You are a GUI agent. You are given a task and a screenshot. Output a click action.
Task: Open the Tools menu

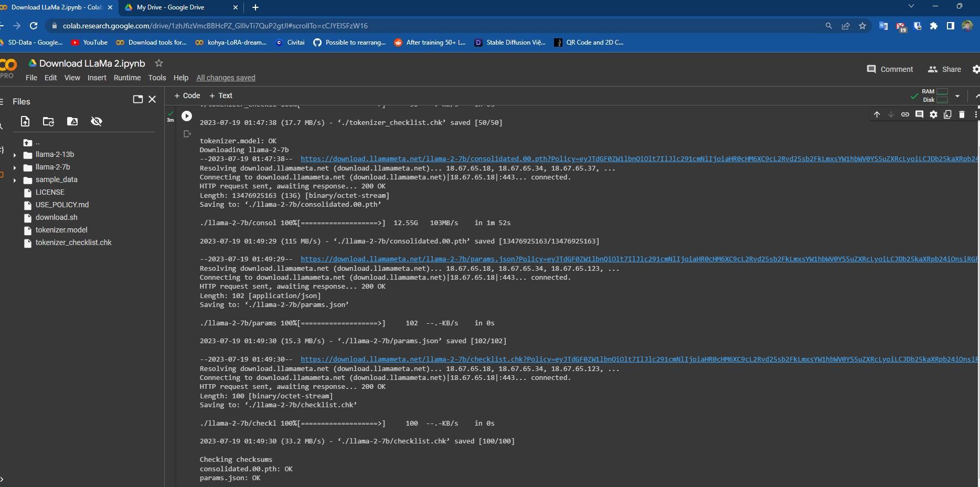pos(157,78)
